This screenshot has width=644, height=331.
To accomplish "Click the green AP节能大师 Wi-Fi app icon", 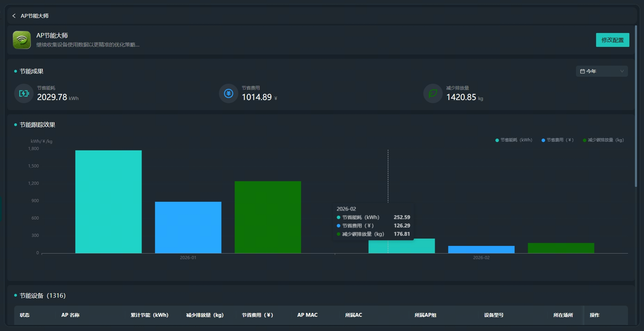I will [x=22, y=40].
